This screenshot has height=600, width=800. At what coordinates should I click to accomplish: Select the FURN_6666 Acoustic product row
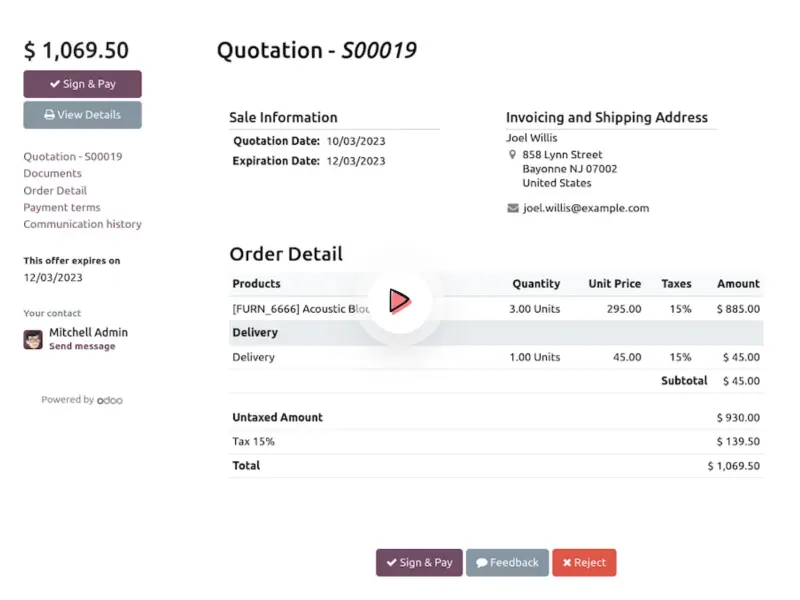coord(301,309)
